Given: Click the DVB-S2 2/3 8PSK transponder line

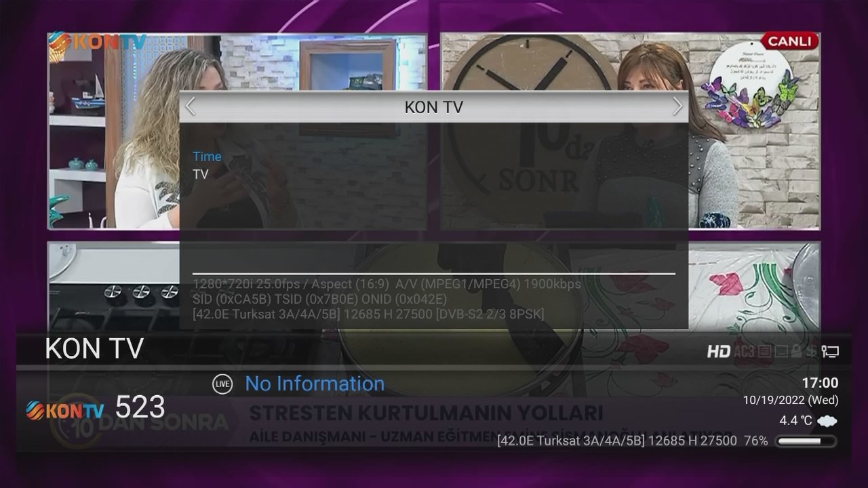Looking at the screenshot, I should pos(368,314).
